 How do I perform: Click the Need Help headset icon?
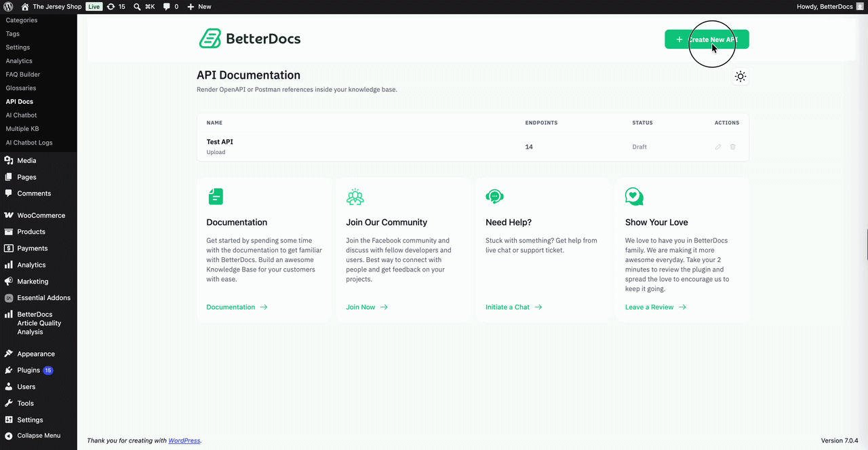click(495, 197)
